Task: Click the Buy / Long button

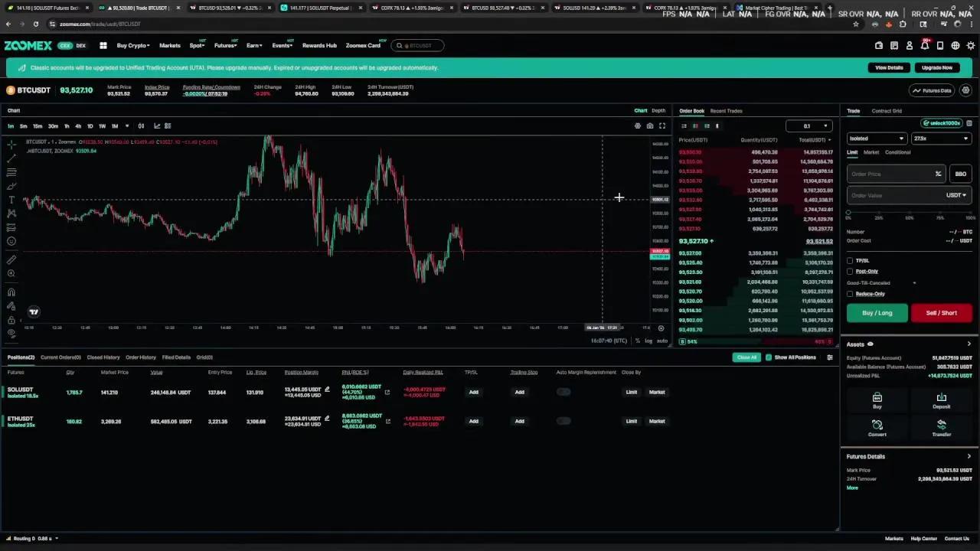Action: tap(877, 313)
